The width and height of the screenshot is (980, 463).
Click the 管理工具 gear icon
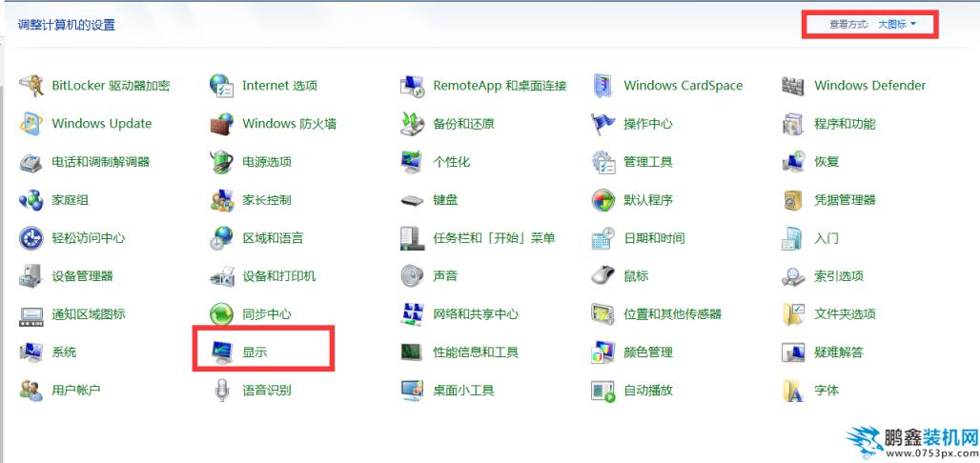(x=602, y=162)
